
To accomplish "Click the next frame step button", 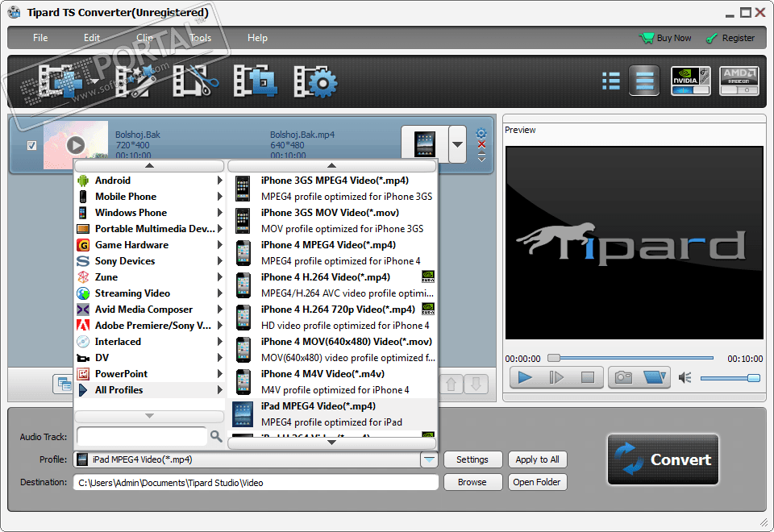I will (x=556, y=377).
